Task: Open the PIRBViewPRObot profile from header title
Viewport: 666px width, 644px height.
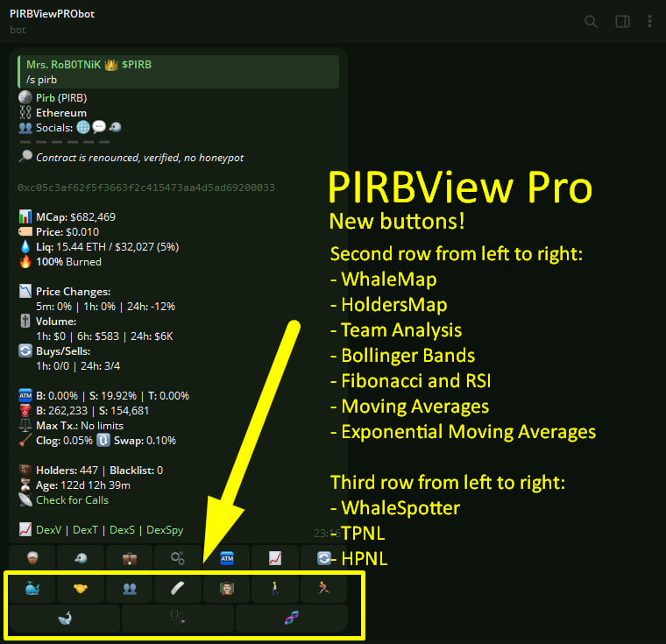Action: [x=53, y=14]
